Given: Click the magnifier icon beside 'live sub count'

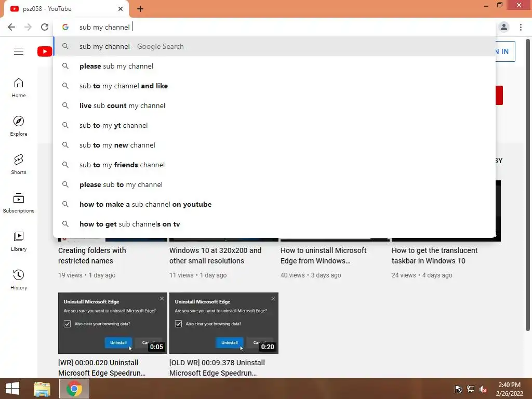Looking at the screenshot, I should (x=65, y=105).
